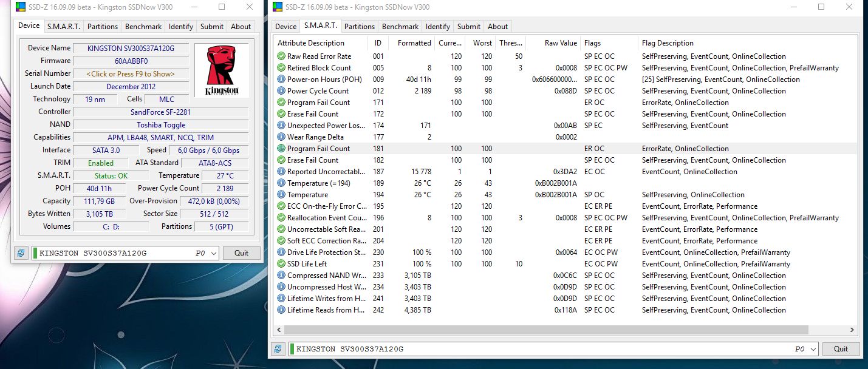Image resolution: width=868 pixels, height=369 pixels.
Task: Click the Formatted column header
Action: point(411,43)
